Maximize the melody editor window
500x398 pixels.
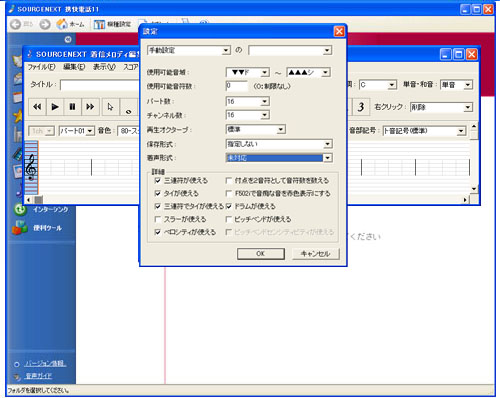coord(459,54)
